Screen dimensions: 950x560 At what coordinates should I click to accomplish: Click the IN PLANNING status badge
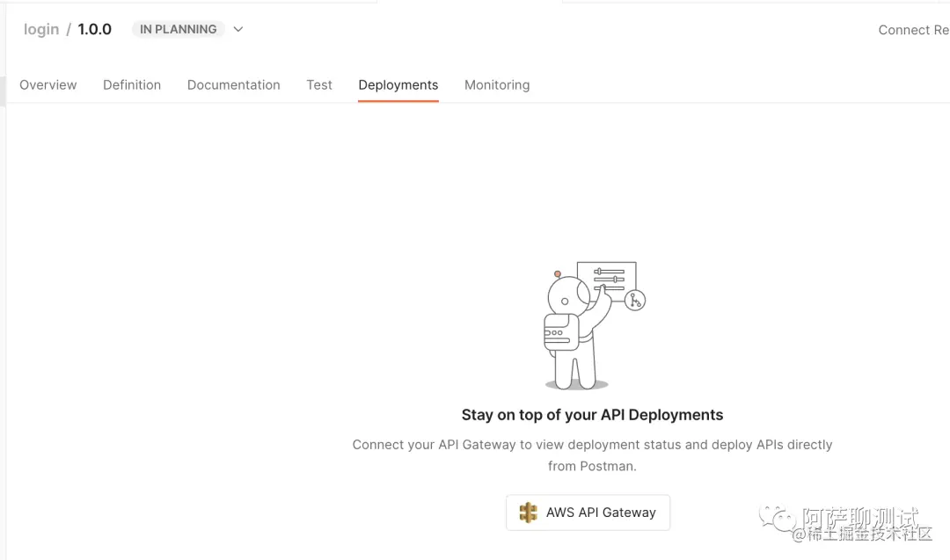pyautogui.click(x=178, y=29)
